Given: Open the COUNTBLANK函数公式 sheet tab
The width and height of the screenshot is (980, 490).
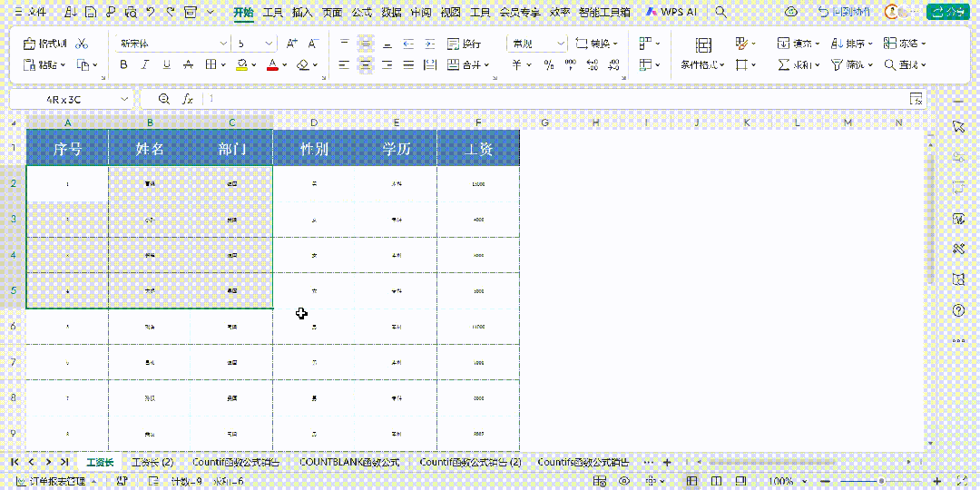Looking at the screenshot, I should (349, 462).
